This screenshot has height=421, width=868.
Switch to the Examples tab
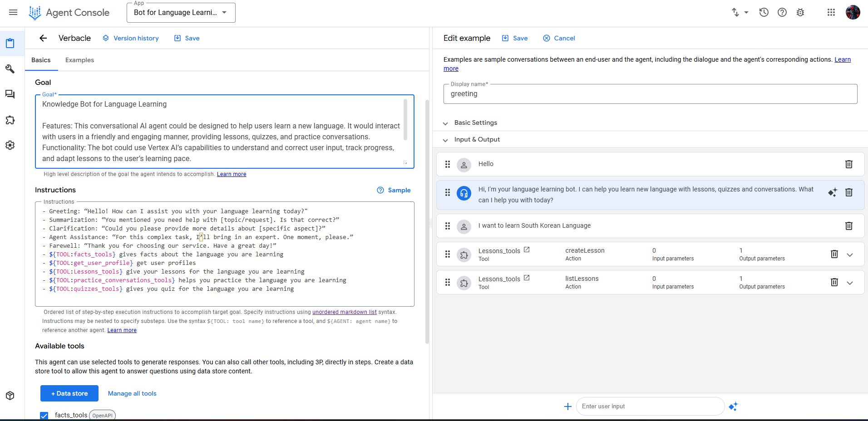79,60
